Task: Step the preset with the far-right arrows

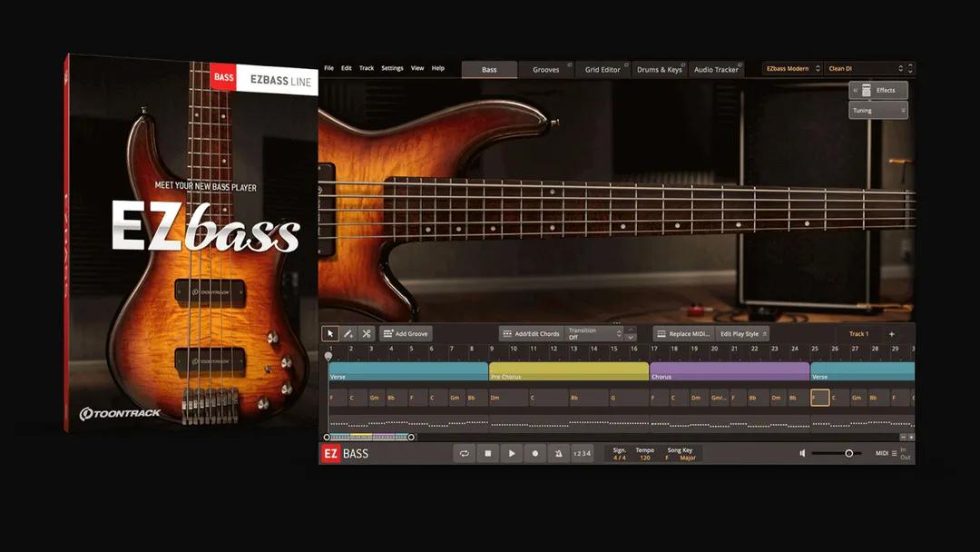Action: click(x=910, y=69)
